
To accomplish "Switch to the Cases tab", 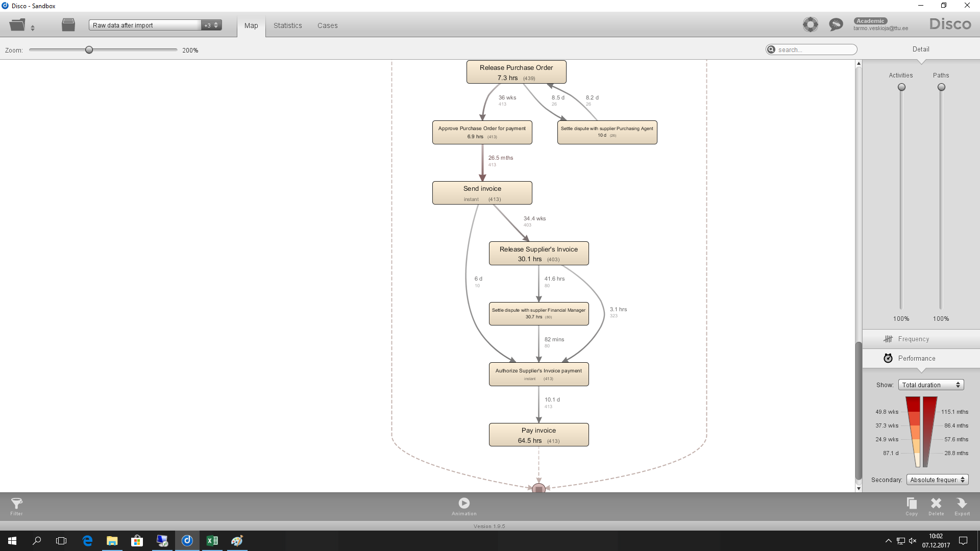I will (327, 26).
